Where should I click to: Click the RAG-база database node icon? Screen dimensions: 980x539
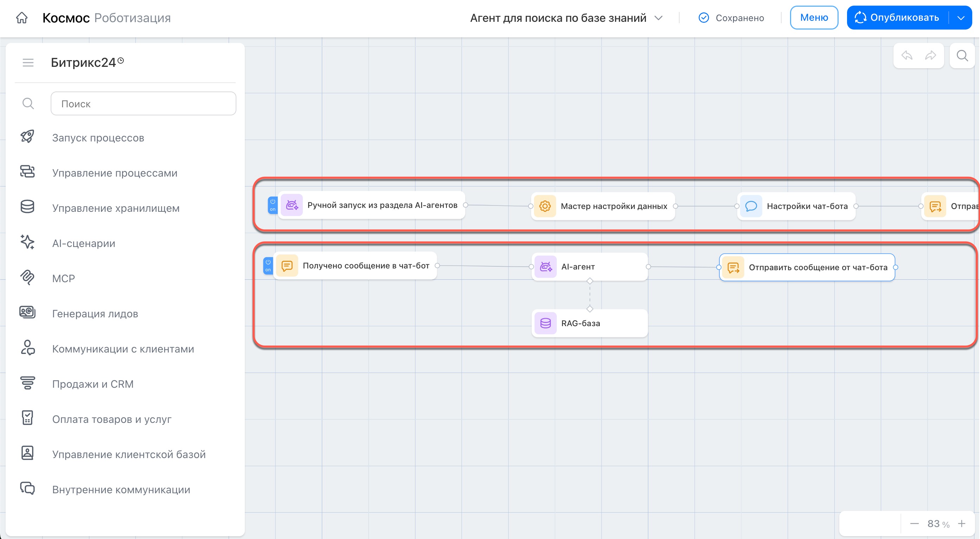[x=546, y=323]
